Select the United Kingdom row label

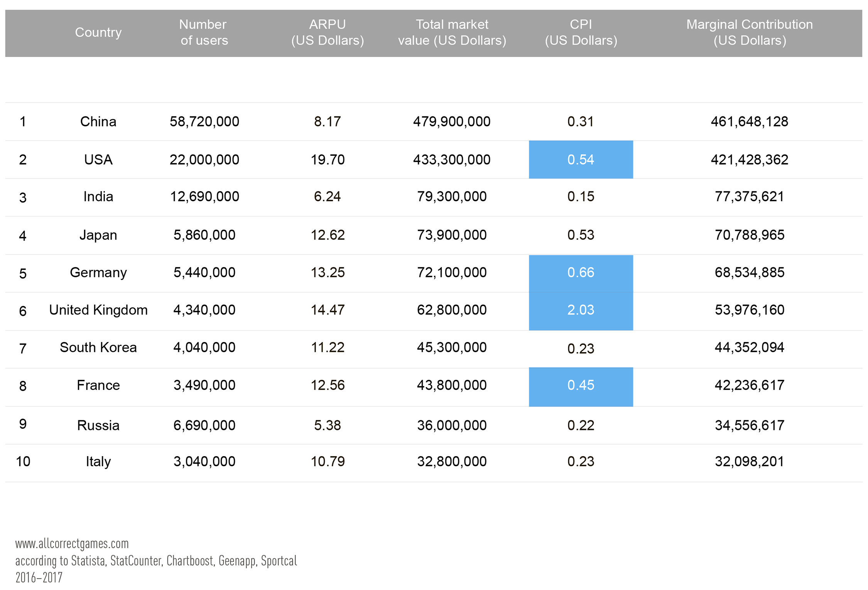(98, 310)
